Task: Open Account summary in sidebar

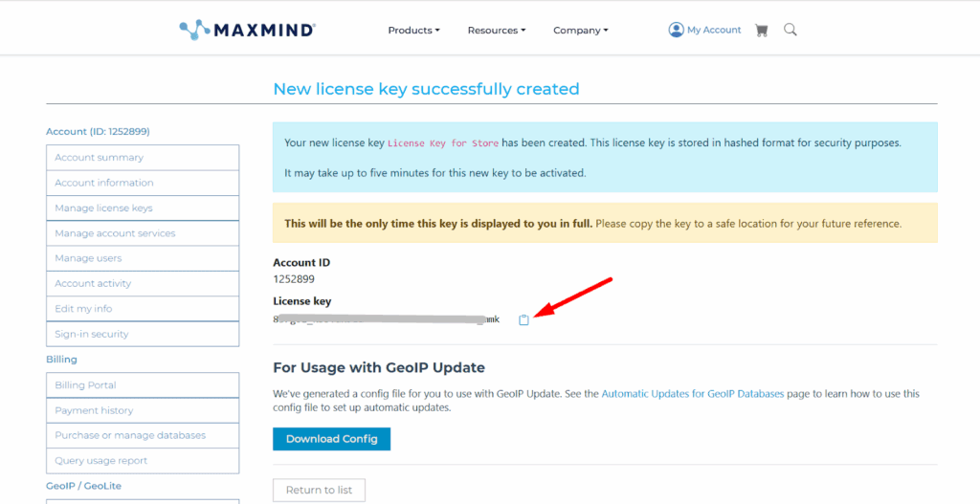Action: pyautogui.click(x=143, y=158)
